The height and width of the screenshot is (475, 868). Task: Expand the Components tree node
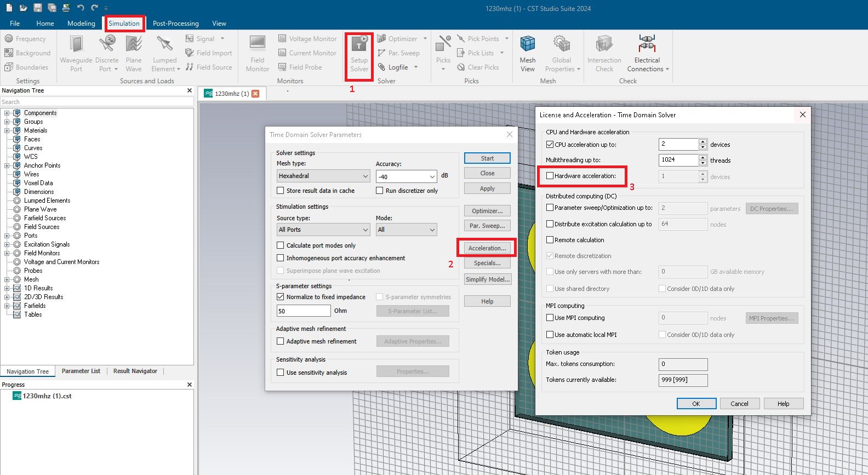tap(7, 113)
